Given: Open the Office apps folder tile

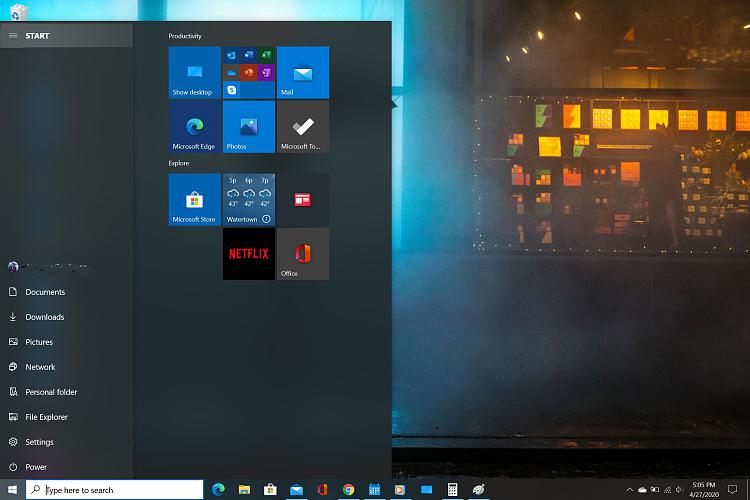Looking at the screenshot, I should [249, 72].
